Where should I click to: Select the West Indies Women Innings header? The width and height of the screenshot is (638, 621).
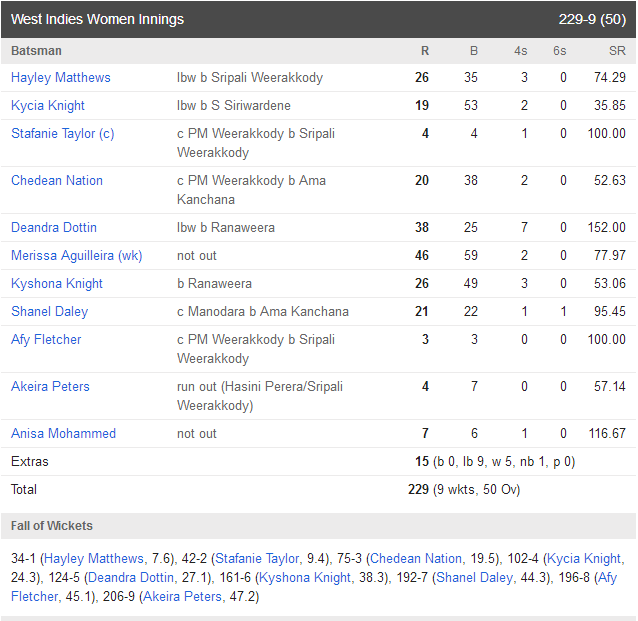[x=319, y=19]
